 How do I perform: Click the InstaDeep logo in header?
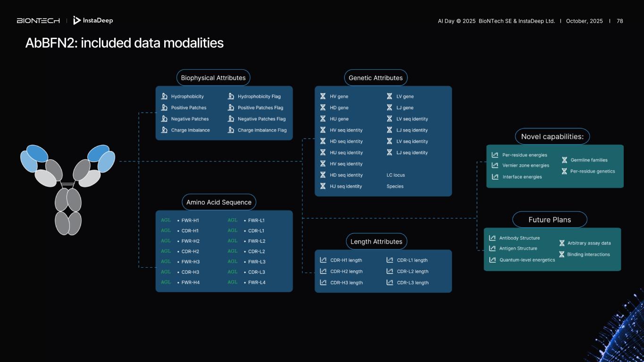click(x=93, y=21)
